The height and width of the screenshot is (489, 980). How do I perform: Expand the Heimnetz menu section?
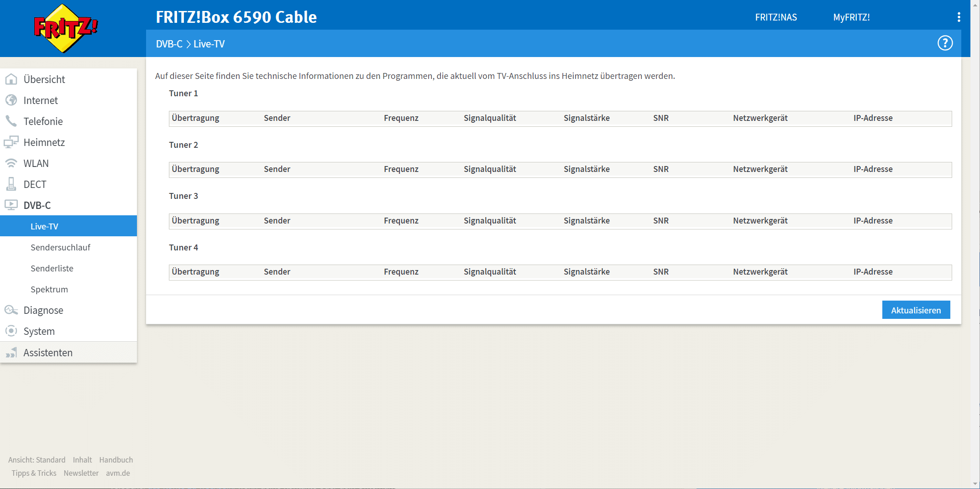pyautogui.click(x=44, y=142)
